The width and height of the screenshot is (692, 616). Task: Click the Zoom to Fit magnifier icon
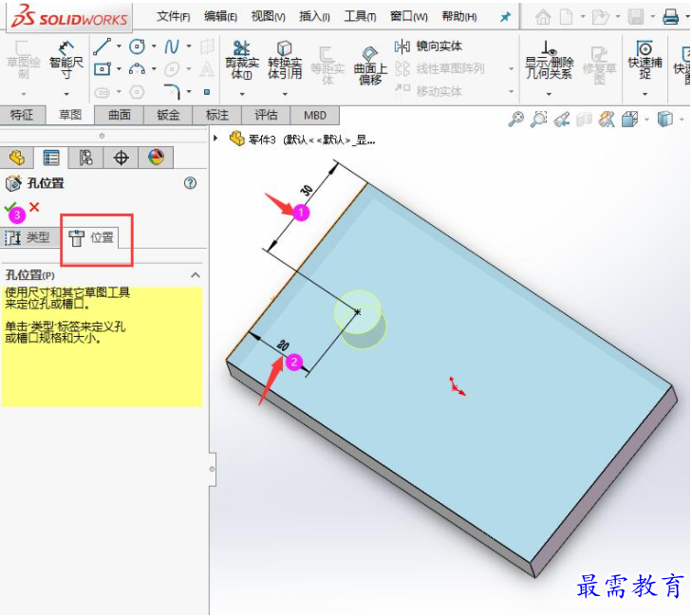[515, 120]
